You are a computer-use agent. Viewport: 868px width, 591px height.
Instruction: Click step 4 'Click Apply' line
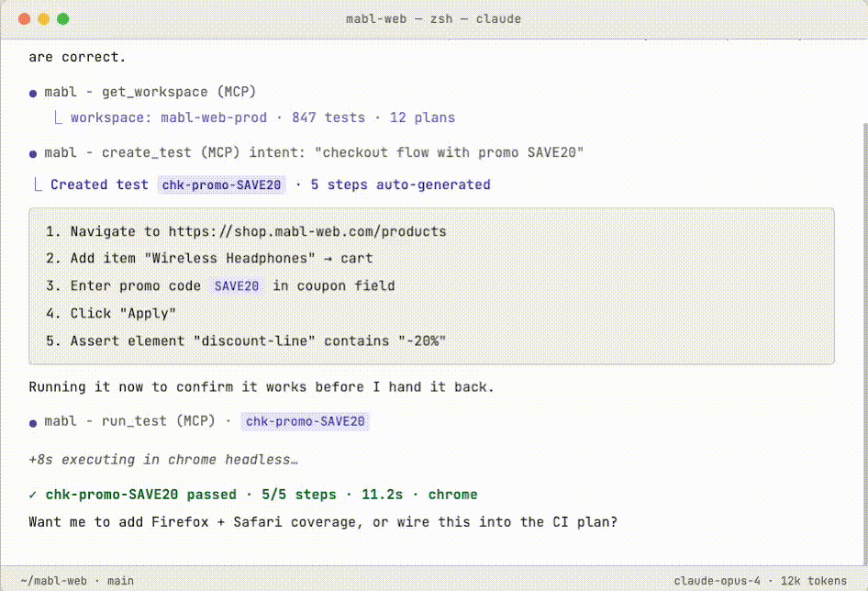(x=111, y=314)
